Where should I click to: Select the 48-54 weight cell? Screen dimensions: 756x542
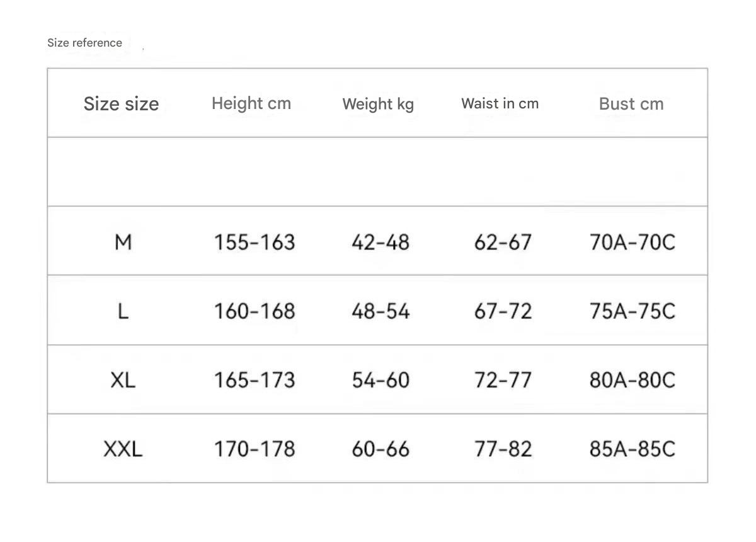tap(381, 311)
